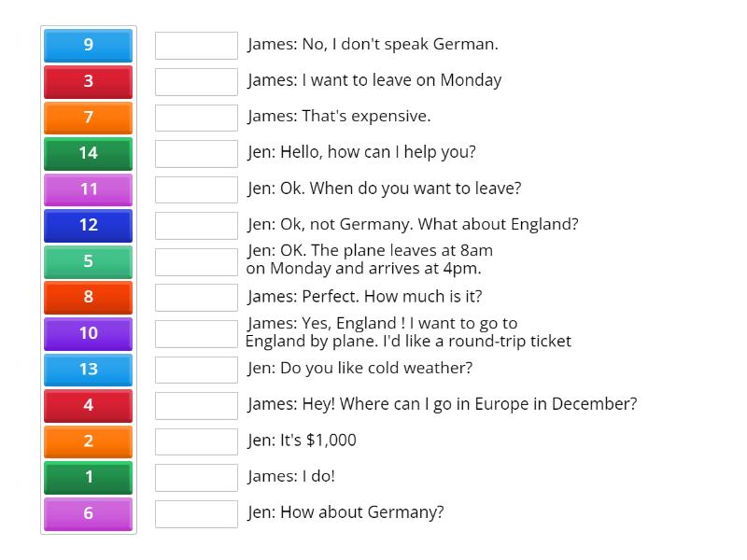This screenshot has width=747, height=560.
Task: Click the orange number 2 tile
Action: coord(88,441)
